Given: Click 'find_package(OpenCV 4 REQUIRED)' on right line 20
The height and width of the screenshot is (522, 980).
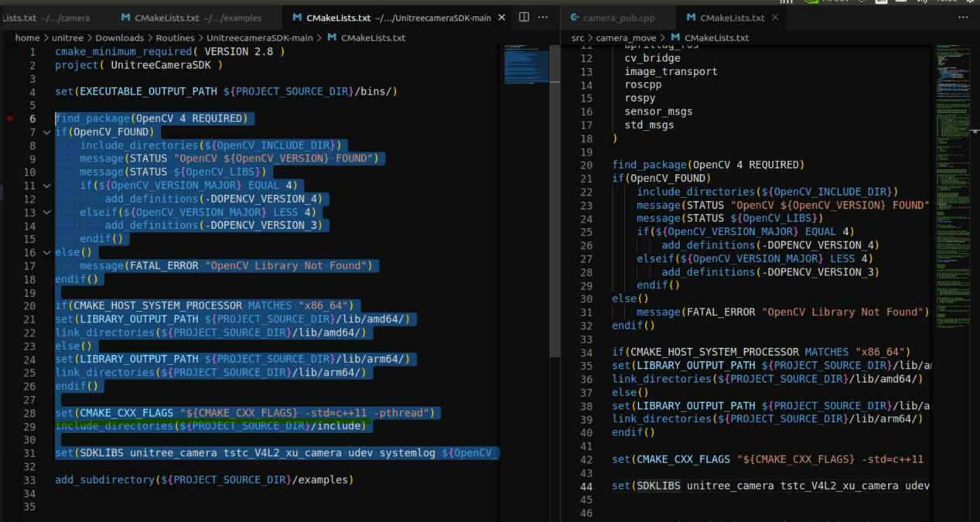Looking at the screenshot, I should (708, 165).
